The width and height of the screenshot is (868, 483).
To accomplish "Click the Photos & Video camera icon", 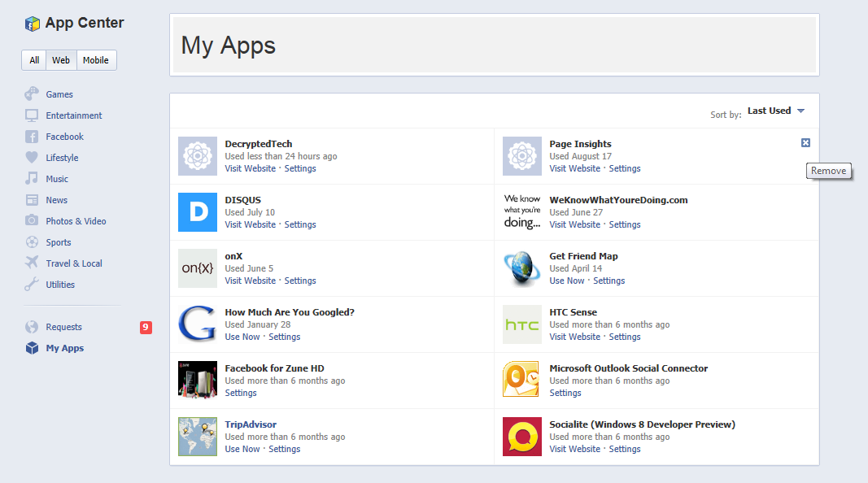I will (32, 220).
